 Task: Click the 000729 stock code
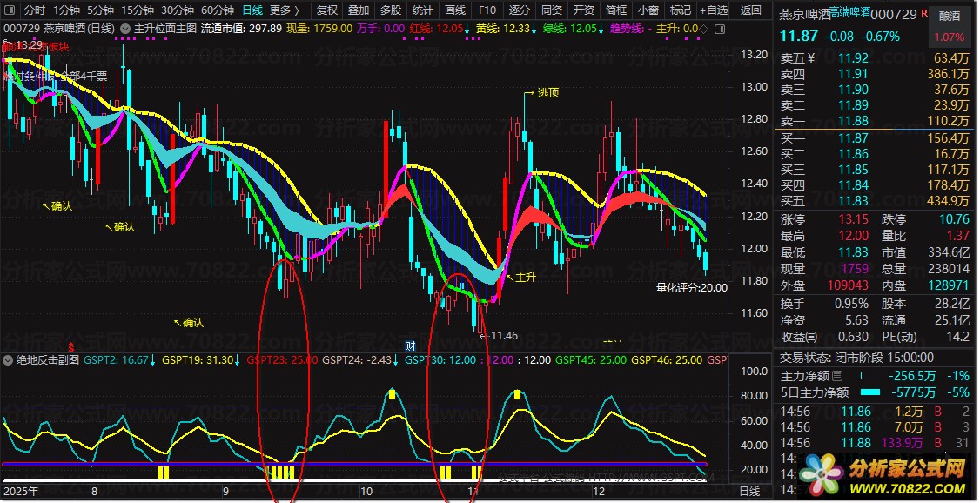(x=894, y=15)
